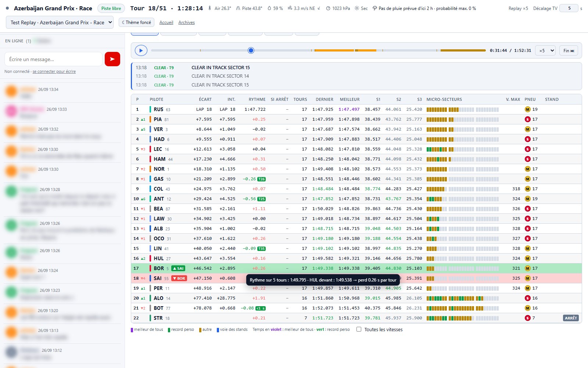
Task: Open the Test Replay session dropdown
Action: (60, 22)
